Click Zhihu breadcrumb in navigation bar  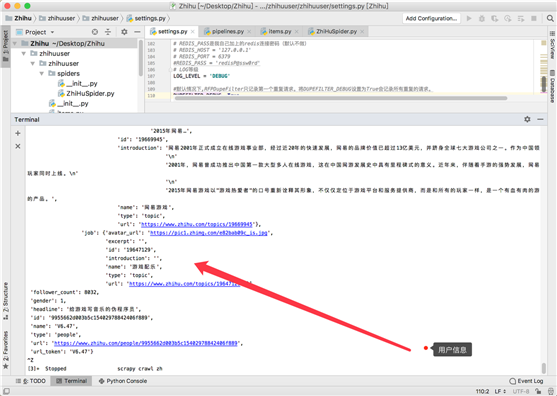coord(19,18)
